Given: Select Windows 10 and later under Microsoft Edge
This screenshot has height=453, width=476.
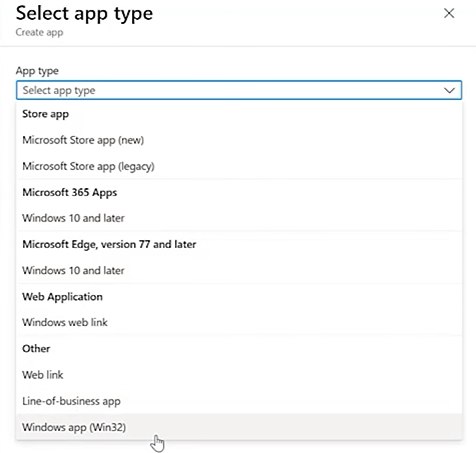Looking at the screenshot, I should pos(239,270).
